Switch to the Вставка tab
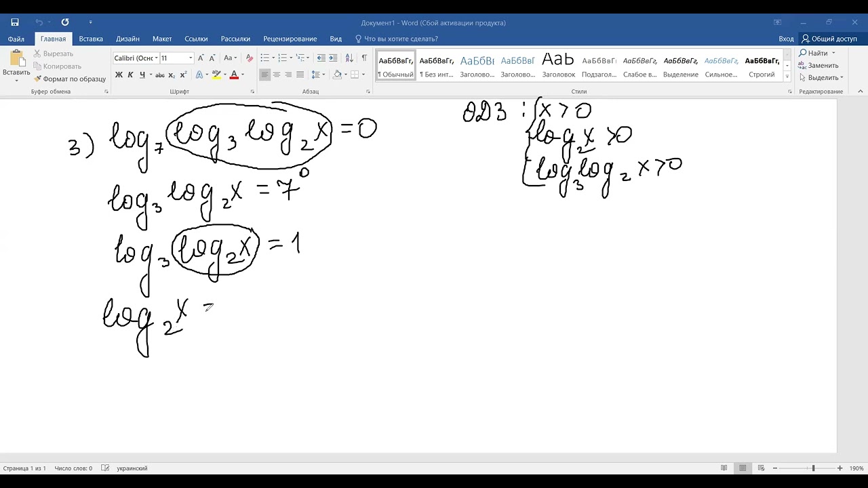The image size is (868, 488). click(x=91, y=39)
